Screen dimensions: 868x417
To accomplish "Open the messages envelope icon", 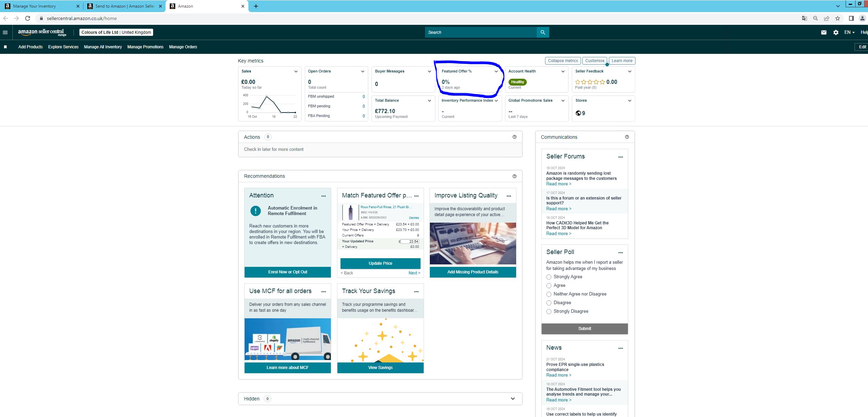I will pyautogui.click(x=824, y=32).
